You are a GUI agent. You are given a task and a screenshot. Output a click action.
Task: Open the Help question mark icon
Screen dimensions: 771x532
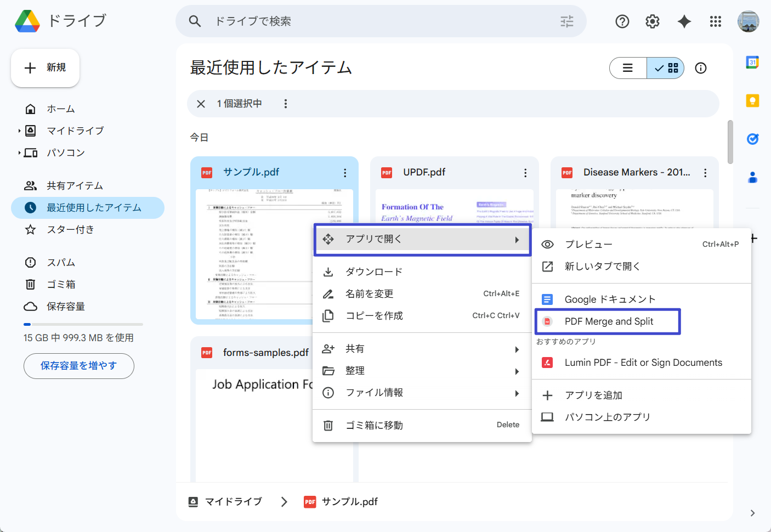622,21
